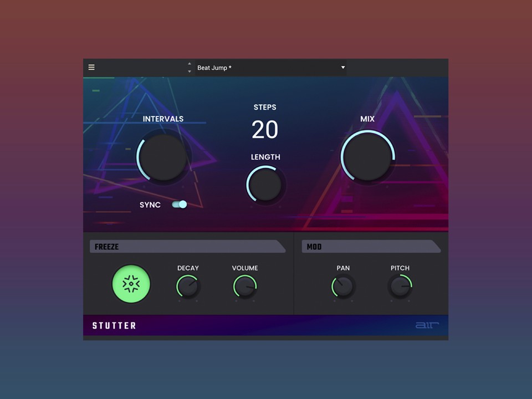Click the Pitch knob
The image size is (532, 399).
click(x=400, y=287)
